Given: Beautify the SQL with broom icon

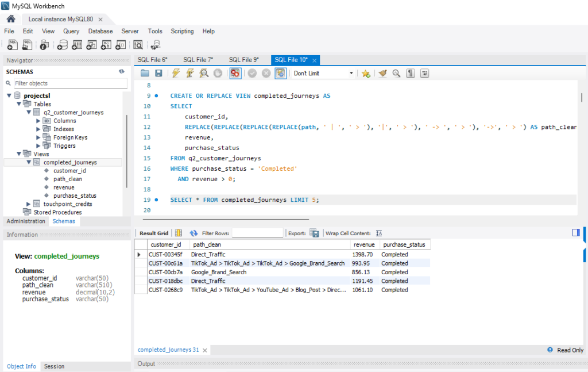Looking at the screenshot, I should click(382, 73).
